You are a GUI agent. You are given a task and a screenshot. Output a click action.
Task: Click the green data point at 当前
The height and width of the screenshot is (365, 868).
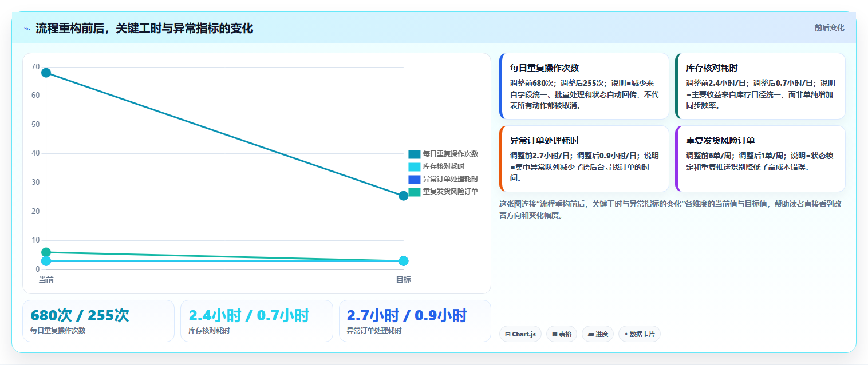[46, 252]
